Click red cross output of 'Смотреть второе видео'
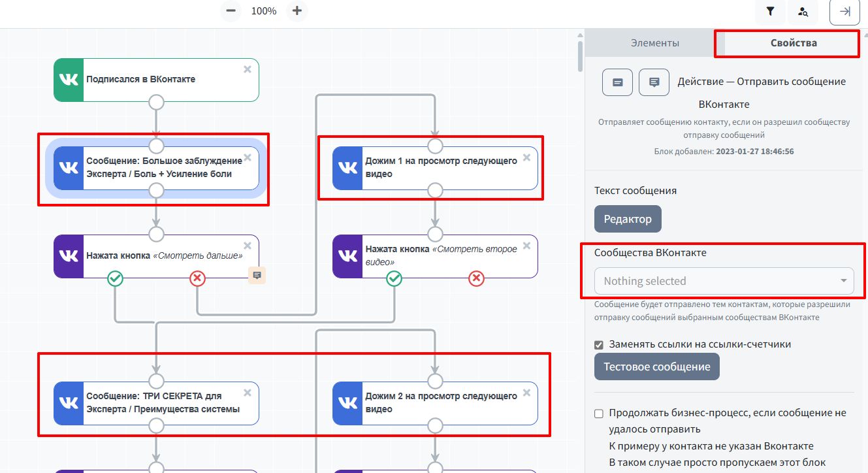The width and height of the screenshot is (868, 473). (x=477, y=279)
